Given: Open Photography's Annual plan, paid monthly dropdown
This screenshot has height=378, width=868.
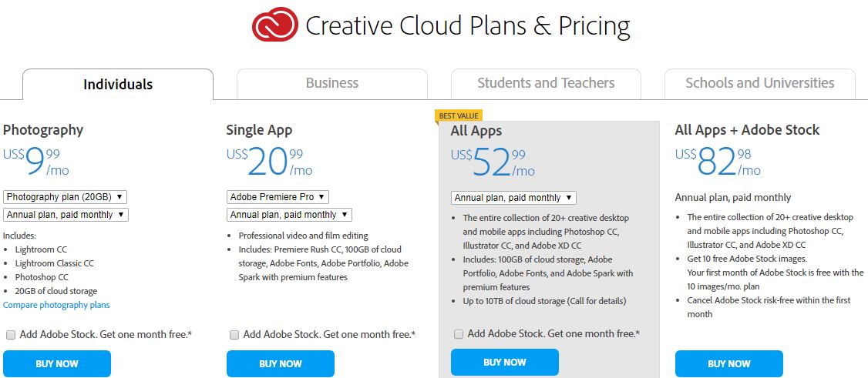Looking at the screenshot, I should pyautogui.click(x=66, y=215).
